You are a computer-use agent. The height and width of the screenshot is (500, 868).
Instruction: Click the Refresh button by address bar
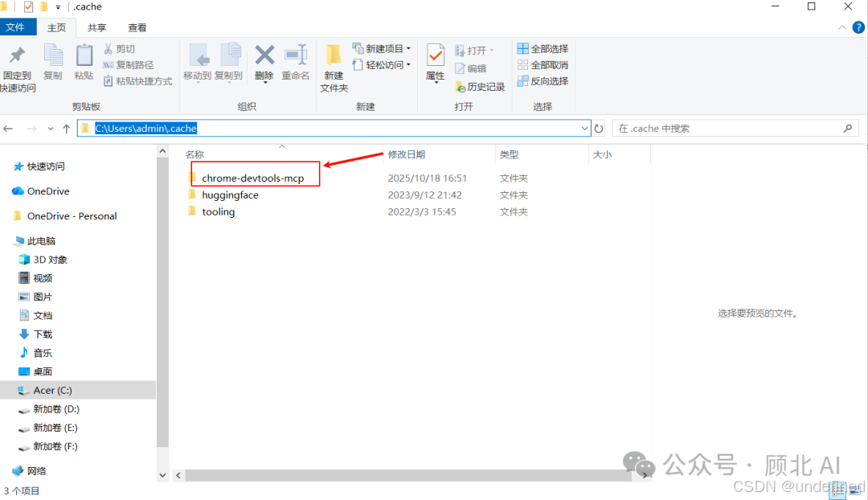pyautogui.click(x=599, y=129)
